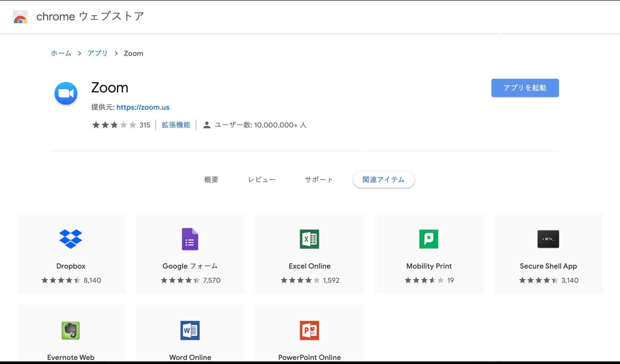Click the アプリを起動 button
The width and height of the screenshot is (620, 364).
(x=525, y=88)
